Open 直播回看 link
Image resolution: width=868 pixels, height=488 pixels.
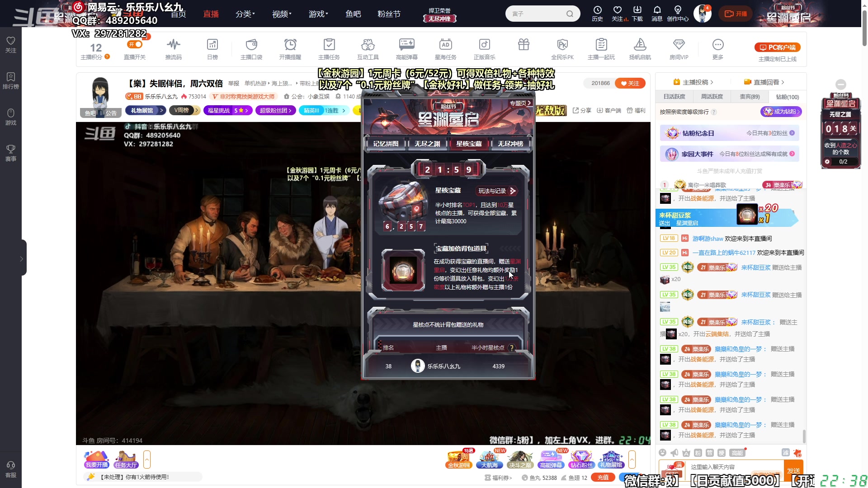tap(764, 82)
